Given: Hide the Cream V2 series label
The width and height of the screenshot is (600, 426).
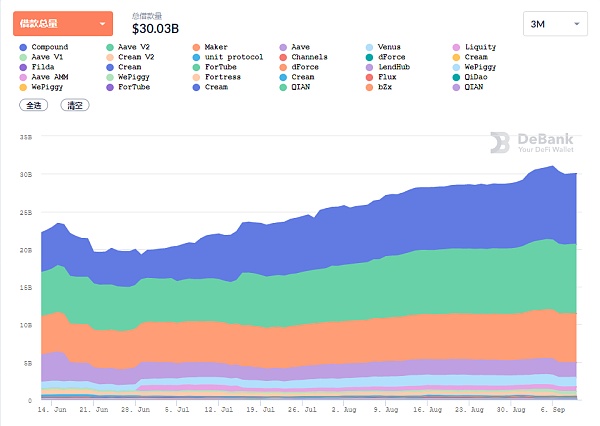Looking at the screenshot, I should [137, 57].
